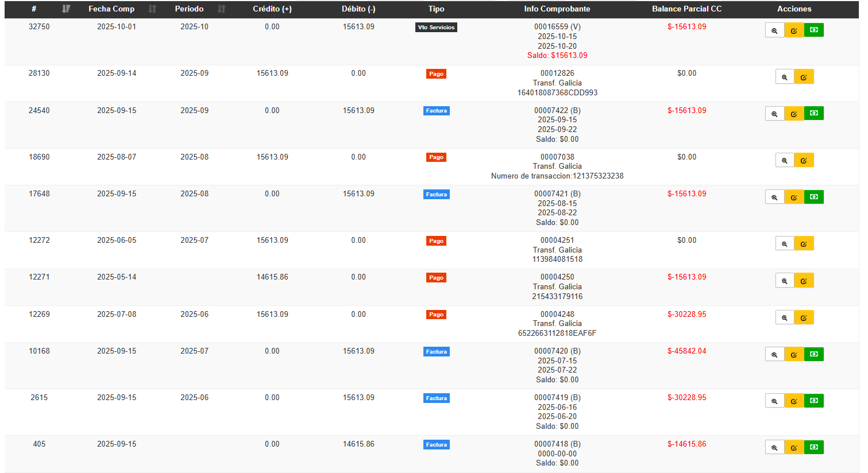
Task: Click the Balance Parcial CC column header
Action: pos(686,9)
